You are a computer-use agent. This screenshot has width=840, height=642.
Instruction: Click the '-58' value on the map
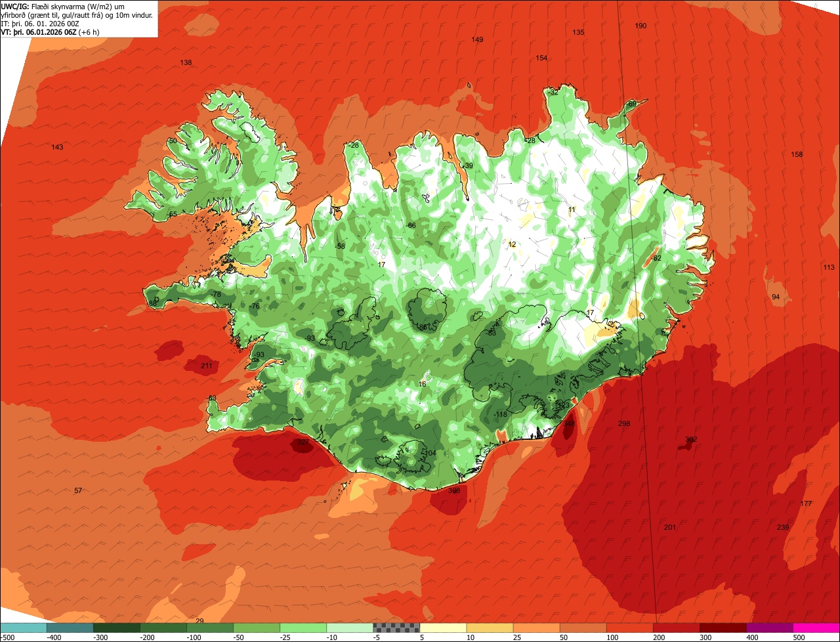pos(339,246)
